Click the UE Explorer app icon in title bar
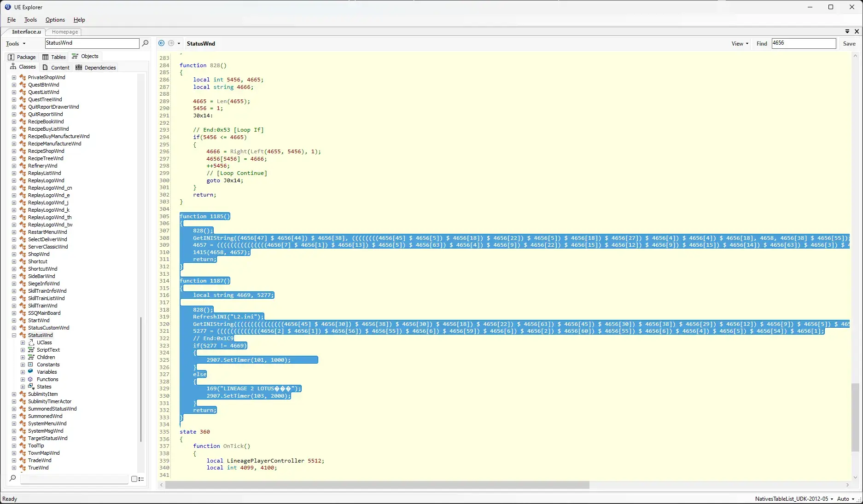 (8, 7)
